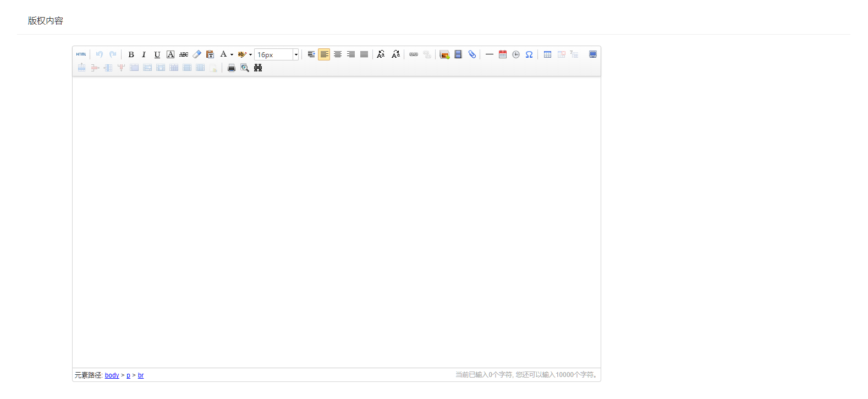
Task: Convert selected text to uppercase
Action: [x=381, y=54]
